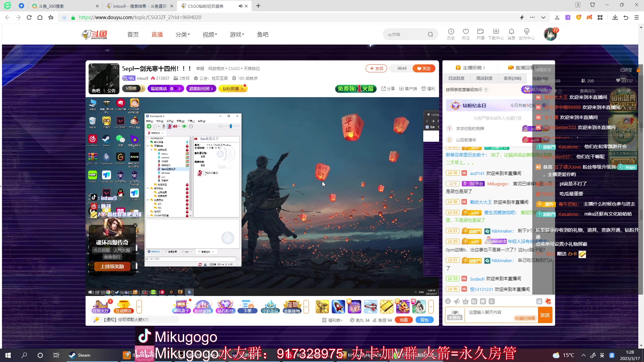Image resolution: width=644 pixels, height=362 pixels.
Task: Click the 充值 recharge button
Action: pyautogui.click(x=404, y=320)
